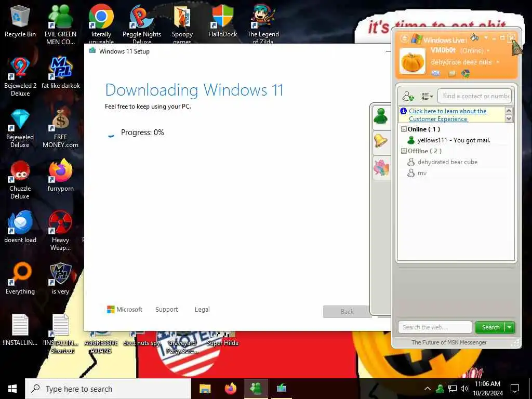Viewport: 532px width, 399px height.
Task: Open 'The Future of MSN Messenger' link
Action: point(449,342)
